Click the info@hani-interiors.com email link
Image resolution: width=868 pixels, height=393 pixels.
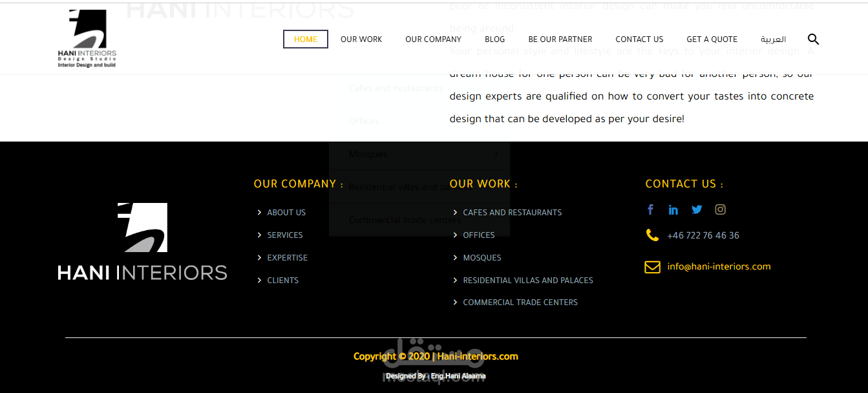pos(719,266)
